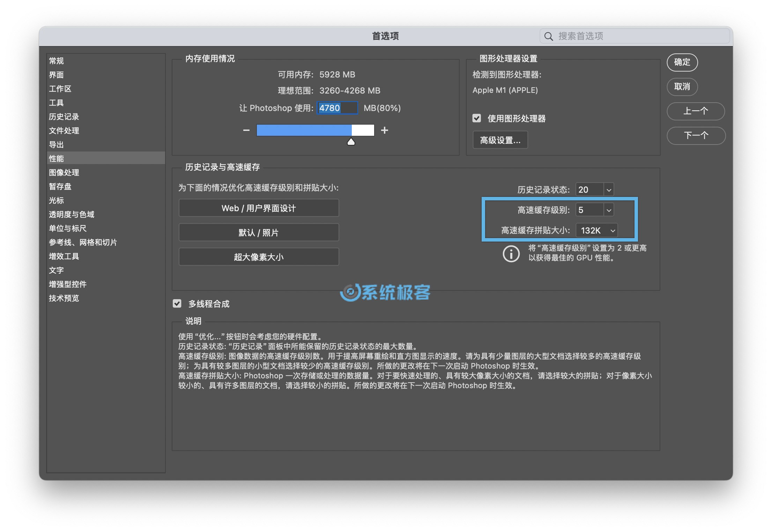Image resolution: width=772 pixels, height=532 pixels.
Task: Select 界面 in the preferences sidebar
Action: pos(57,75)
